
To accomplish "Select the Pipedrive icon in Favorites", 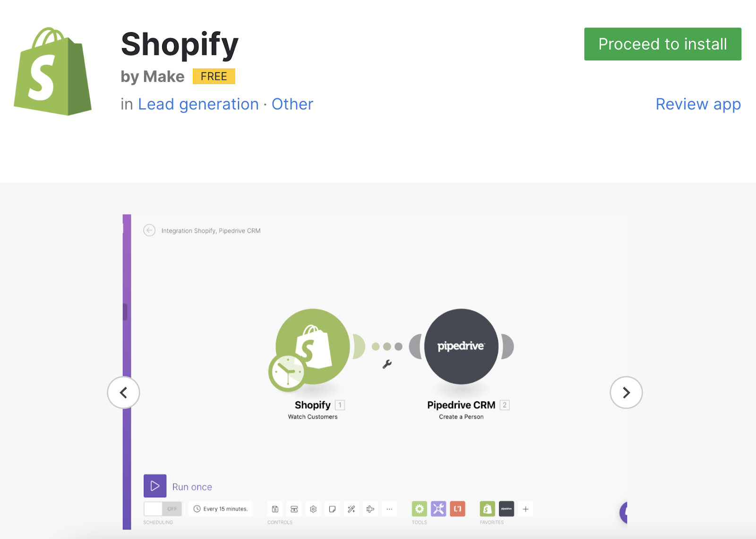I will coord(506,509).
